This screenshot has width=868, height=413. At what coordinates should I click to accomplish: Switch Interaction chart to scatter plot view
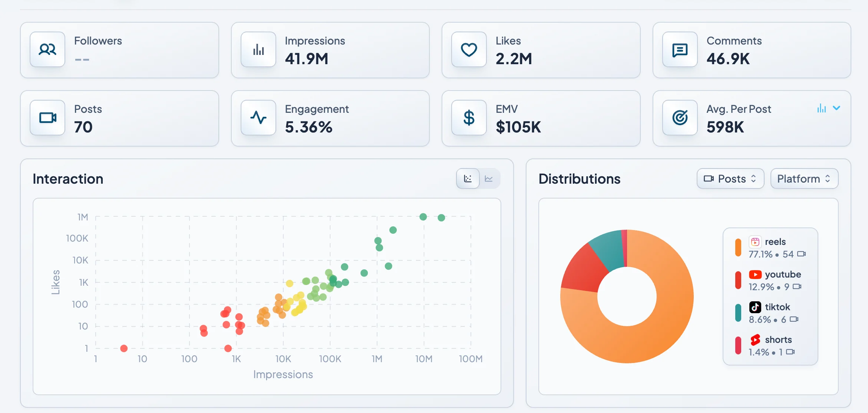coord(468,179)
